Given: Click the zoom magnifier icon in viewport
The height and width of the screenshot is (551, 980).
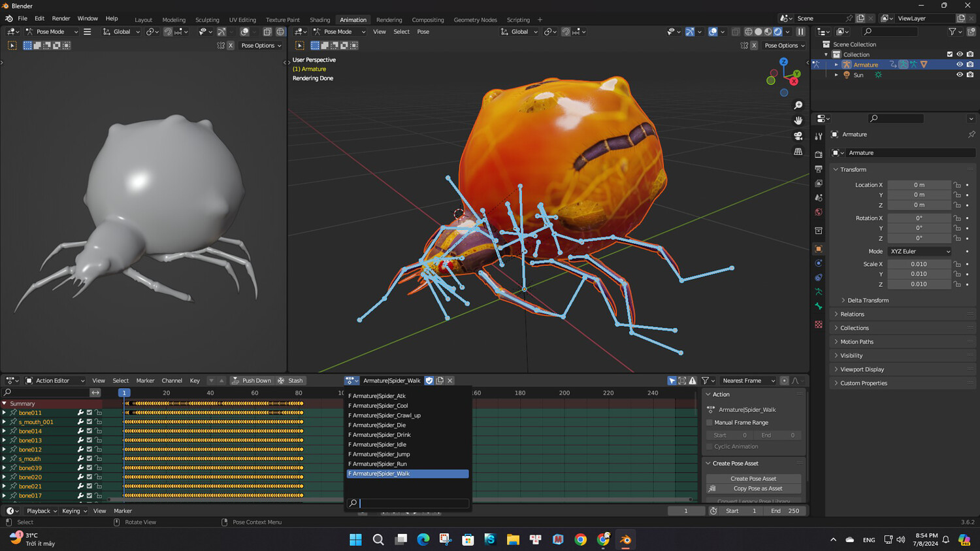Looking at the screenshot, I should click(798, 105).
